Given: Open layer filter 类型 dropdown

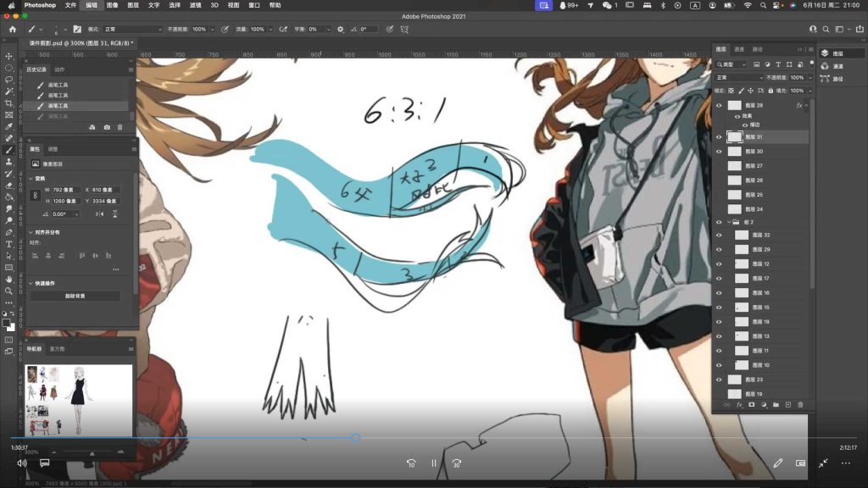Looking at the screenshot, I should 732,64.
